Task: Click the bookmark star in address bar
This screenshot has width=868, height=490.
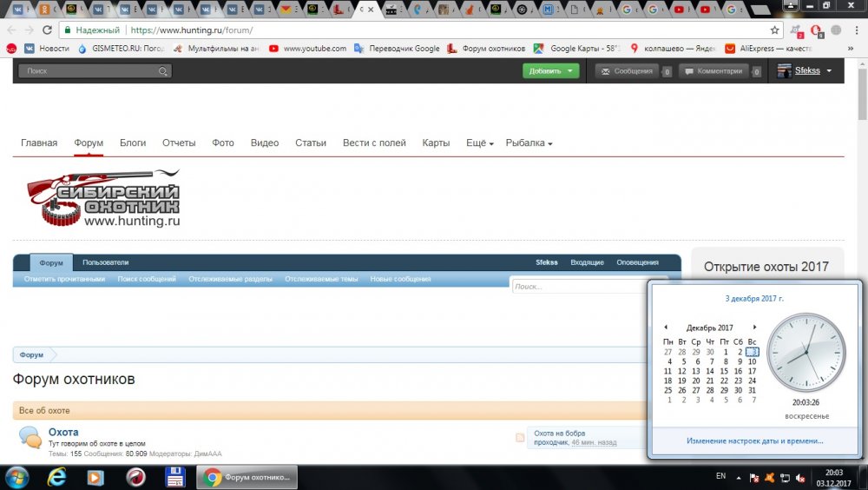Action: click(774, 30)
